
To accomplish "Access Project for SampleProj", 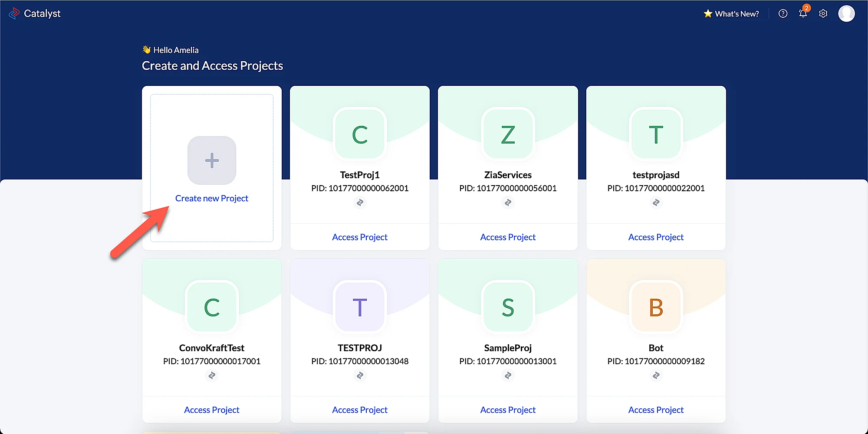I will tap(508, 410).
